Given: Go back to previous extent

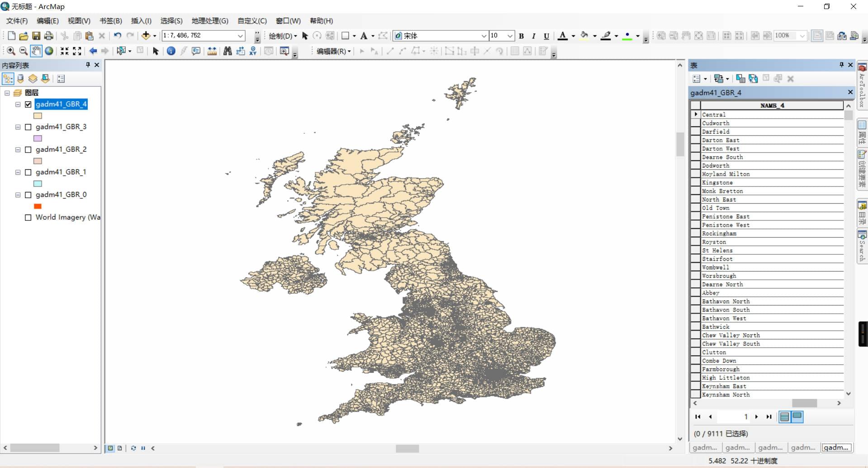Looking at the screenshot, I should click(x=93, y=51).
